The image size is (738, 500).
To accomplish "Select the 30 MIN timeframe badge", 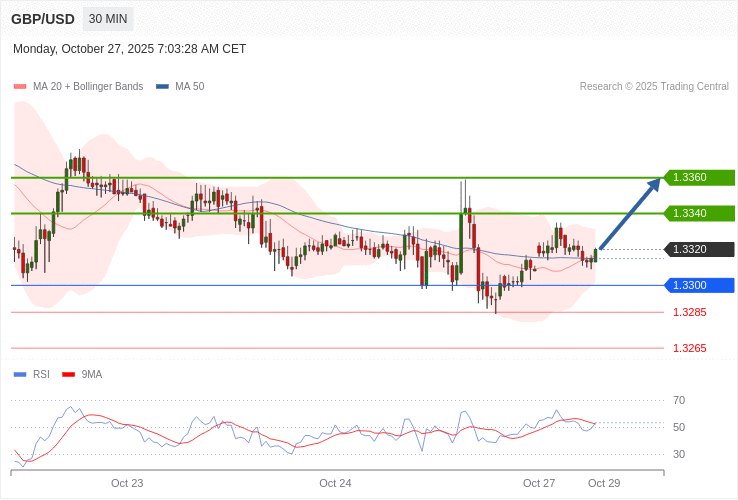I will [108, 19].
